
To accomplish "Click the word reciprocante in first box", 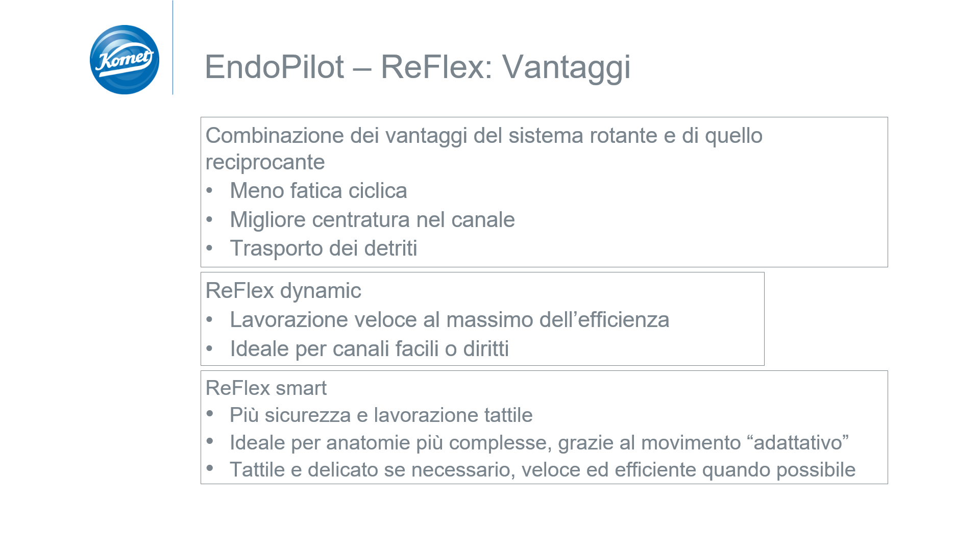I will point(265,162).
